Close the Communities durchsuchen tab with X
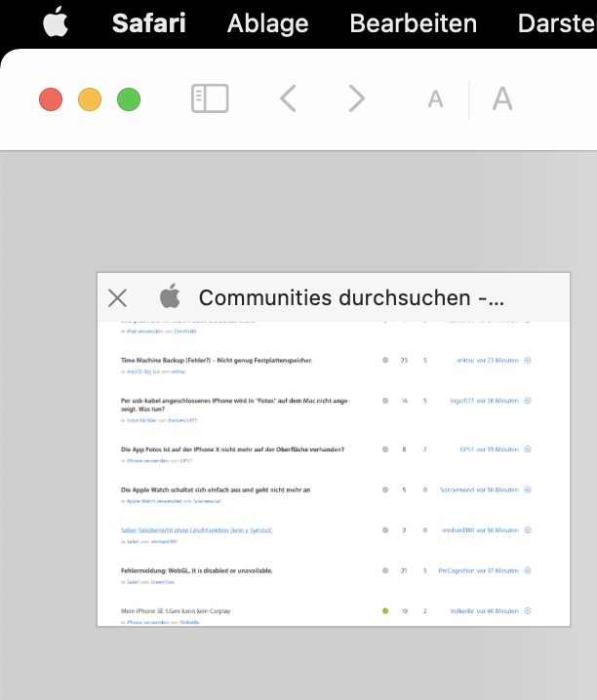597x700 pixels. coord(117,297)
